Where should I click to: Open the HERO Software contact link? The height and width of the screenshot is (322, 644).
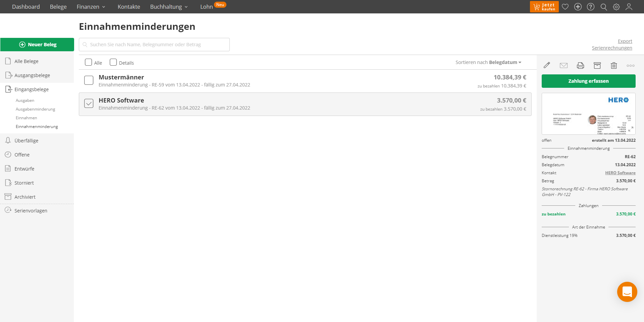[620, 173]
